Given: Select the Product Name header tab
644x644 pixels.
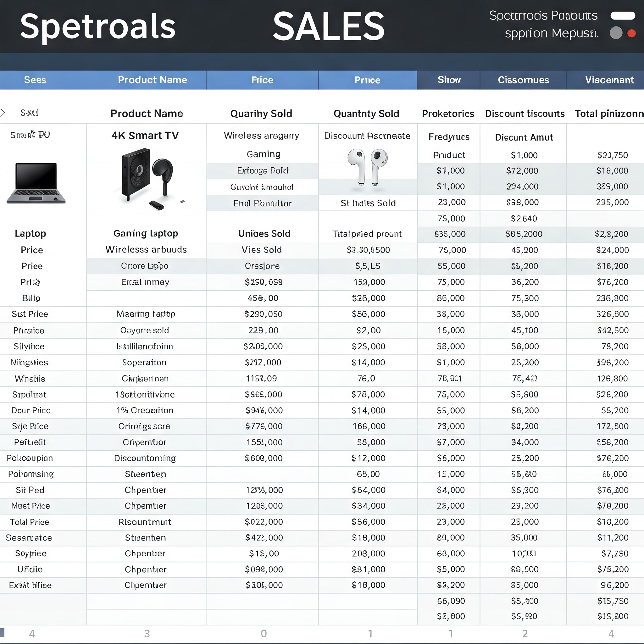Looking at the screenshot, I should [152, 80].
